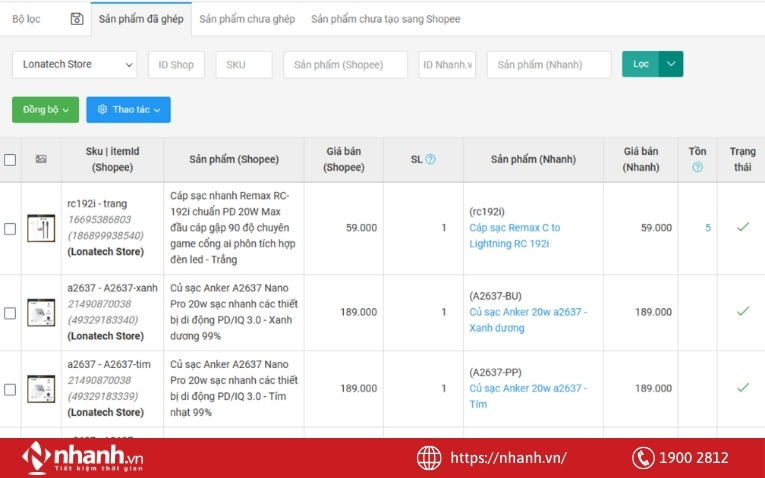The width and height of the screenshot is (765, 478).
Task: Click the stock quantity 5 link
Action: tap(708, 228)
